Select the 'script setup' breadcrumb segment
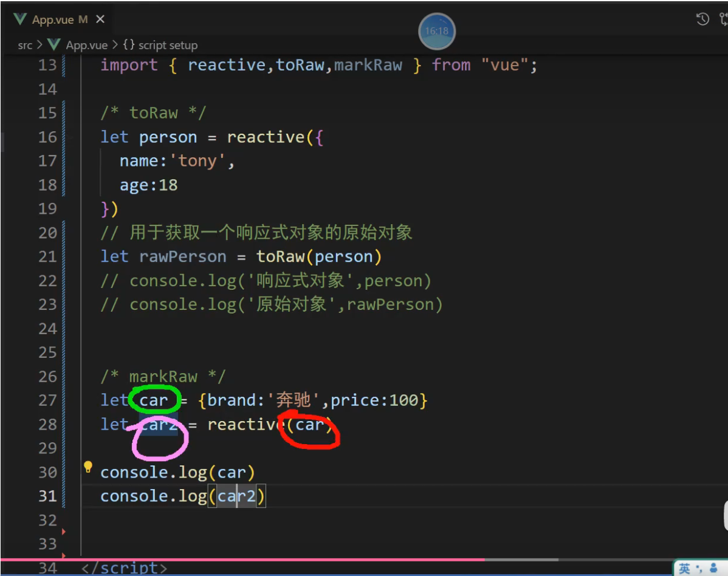Viewport: 728px width, 576px height. (x=168, y=45)
